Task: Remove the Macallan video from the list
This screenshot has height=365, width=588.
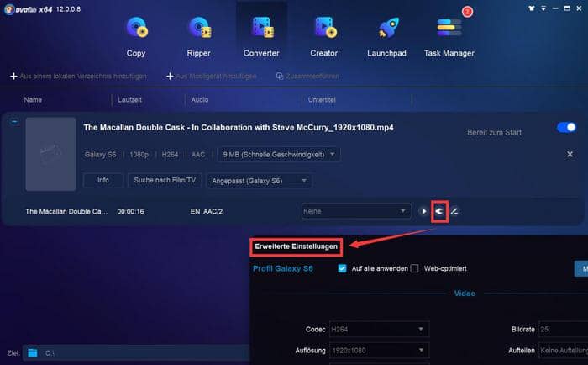Action: pyautogui.click(x=570, y=155)
